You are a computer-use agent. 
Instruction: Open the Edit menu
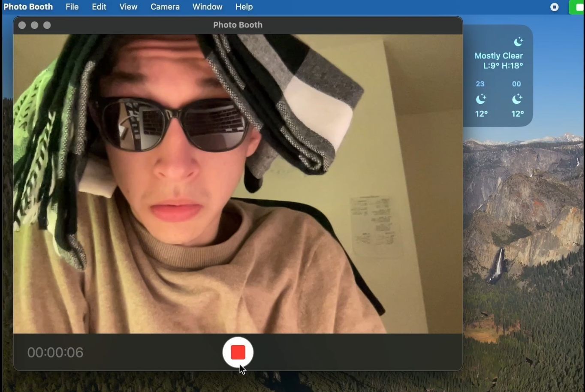click(99, 7)
